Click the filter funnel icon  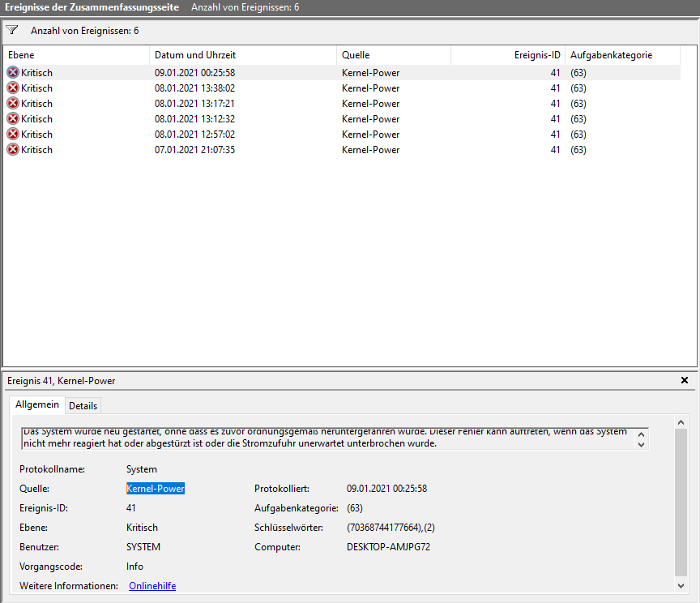tap(12, 30)
